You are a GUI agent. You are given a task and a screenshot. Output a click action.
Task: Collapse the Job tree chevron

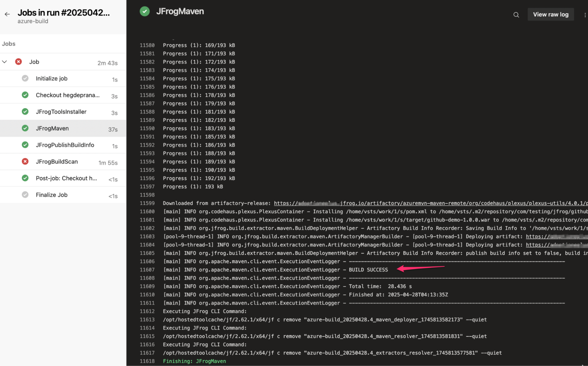4,62
